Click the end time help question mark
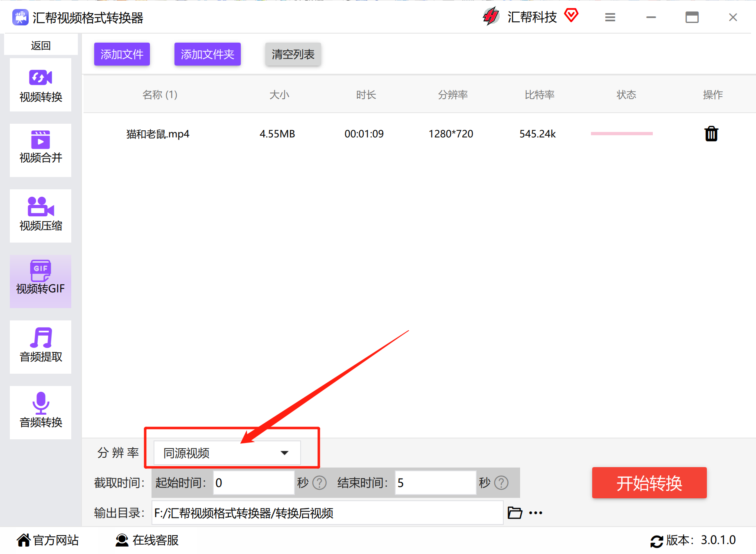 tap(501, 483)
